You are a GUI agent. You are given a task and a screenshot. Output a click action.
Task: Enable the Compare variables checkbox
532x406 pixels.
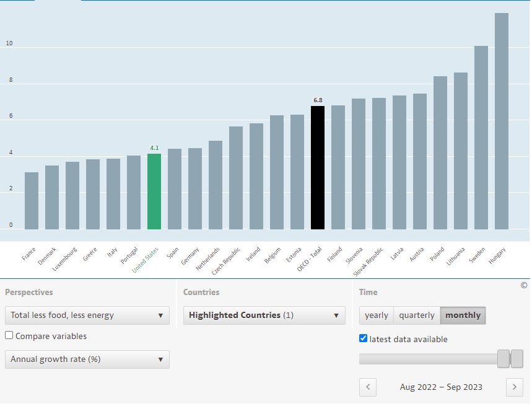click(9, 336)
